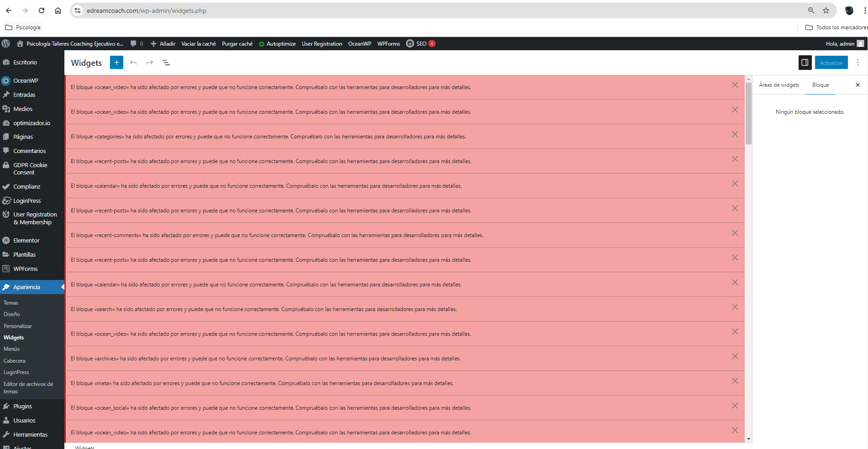
Task: Switch to Áreas de widgets tab
Action: click(779, 85)
